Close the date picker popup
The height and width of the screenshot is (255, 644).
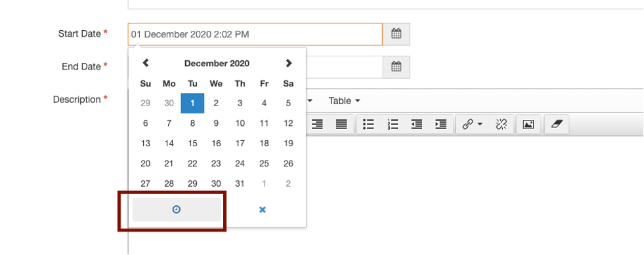tap(263, 210)
